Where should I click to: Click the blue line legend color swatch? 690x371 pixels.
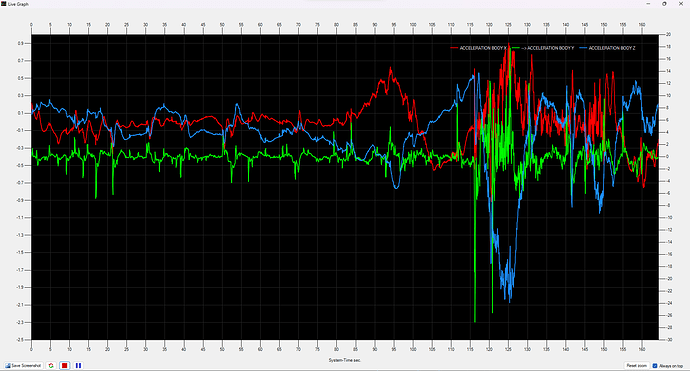[584, 48]
